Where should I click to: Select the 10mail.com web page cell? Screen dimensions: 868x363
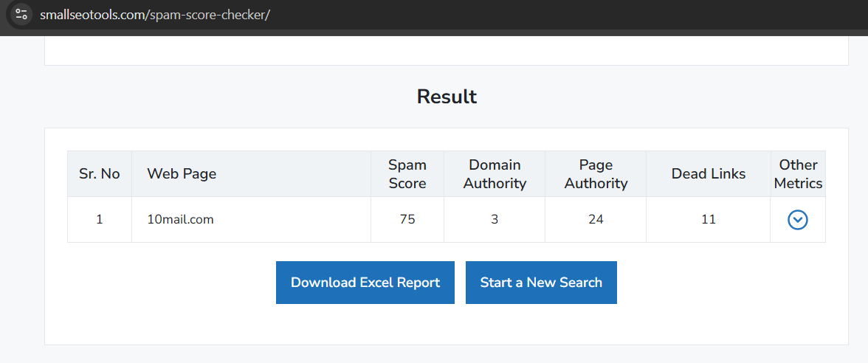tap(251, 220)
